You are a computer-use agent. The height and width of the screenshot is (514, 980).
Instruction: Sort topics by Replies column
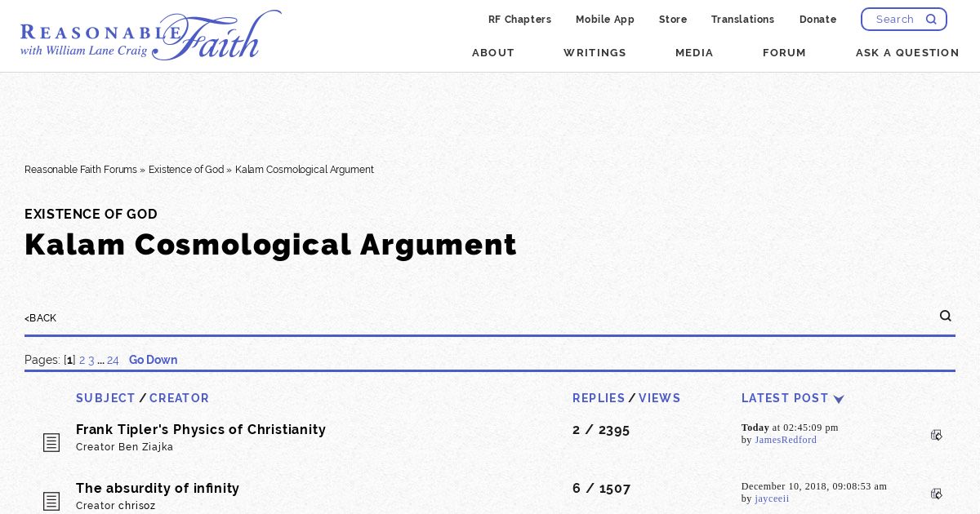(x=599, y=398)
